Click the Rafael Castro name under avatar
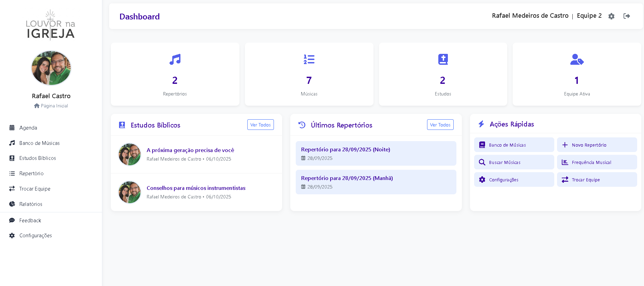644x286 pixels. (51, 96)
